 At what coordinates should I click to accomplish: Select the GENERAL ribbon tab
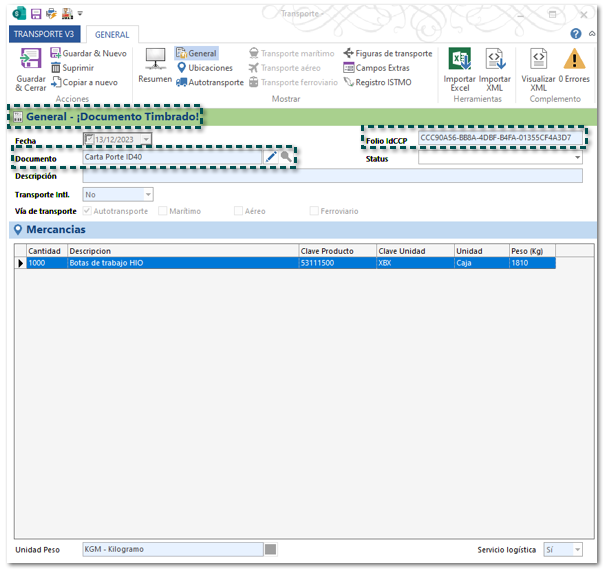112,34
